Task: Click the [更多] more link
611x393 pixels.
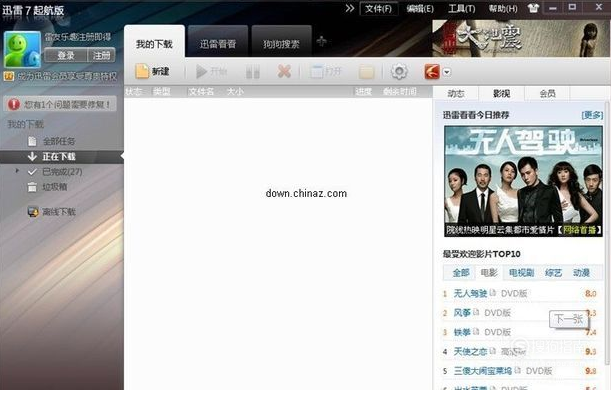Action: pos(592,115)
